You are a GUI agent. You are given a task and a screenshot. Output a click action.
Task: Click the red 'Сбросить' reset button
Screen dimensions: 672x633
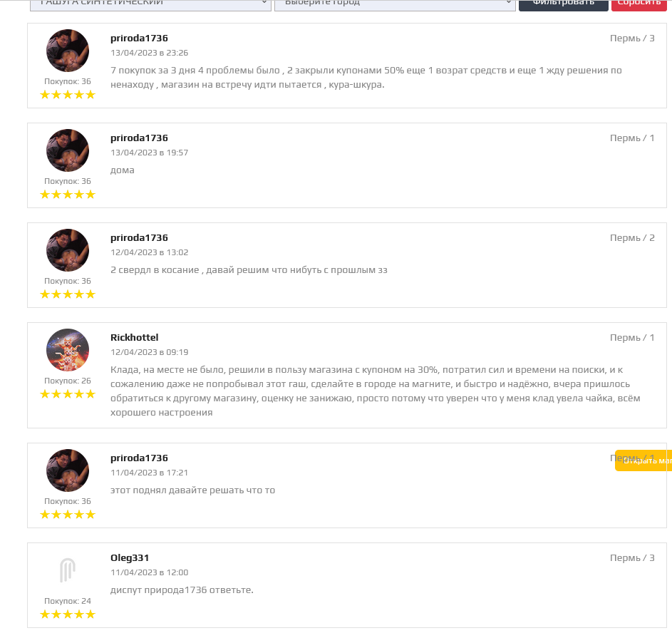(x=639, y=4)
